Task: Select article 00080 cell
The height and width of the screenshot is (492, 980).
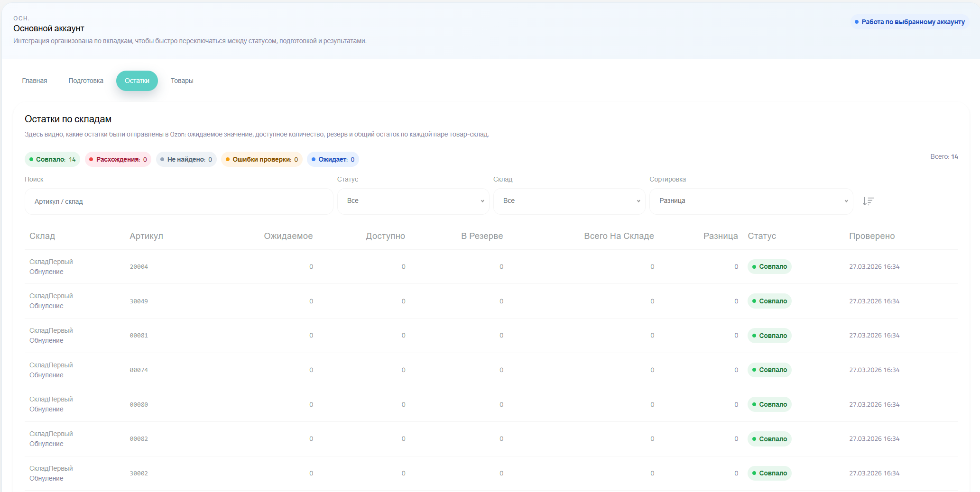Action: coord(139,405)
